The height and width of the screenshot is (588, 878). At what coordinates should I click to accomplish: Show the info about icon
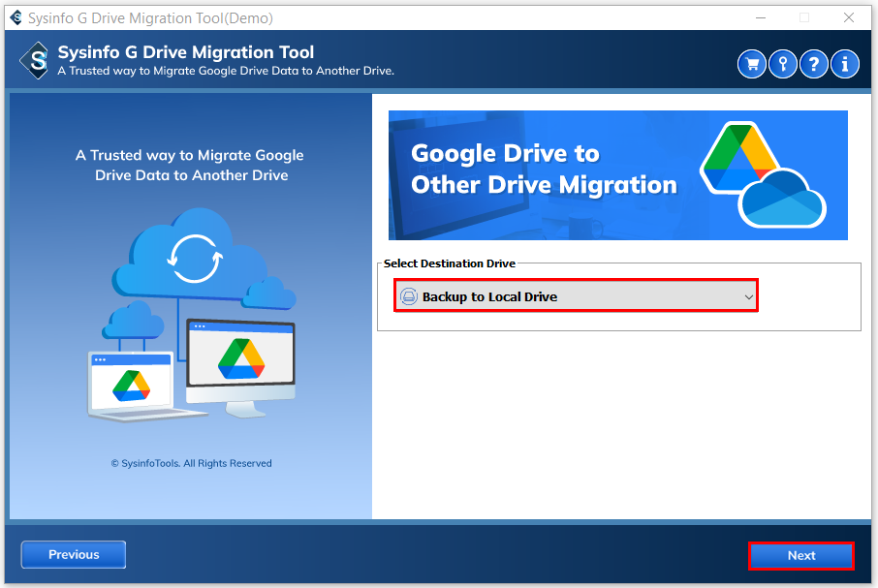[x=844, y=64]
